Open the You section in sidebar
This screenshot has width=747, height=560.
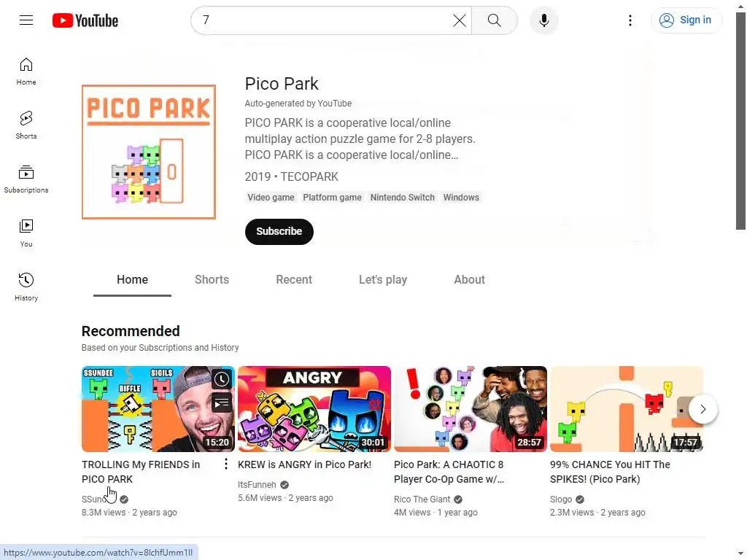click(26, 233)
